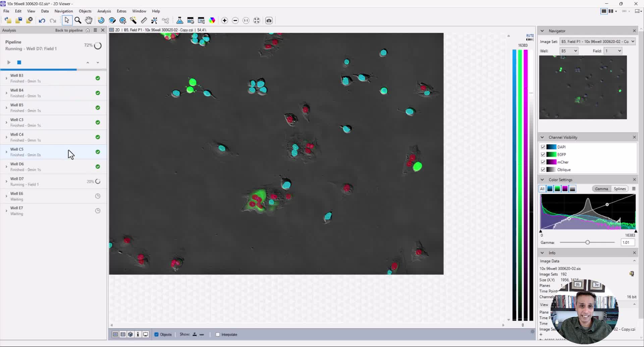Toggle visibility of the DAPI channel
The height and width of the screenshot is (347, 644).
tap(544, 147)
